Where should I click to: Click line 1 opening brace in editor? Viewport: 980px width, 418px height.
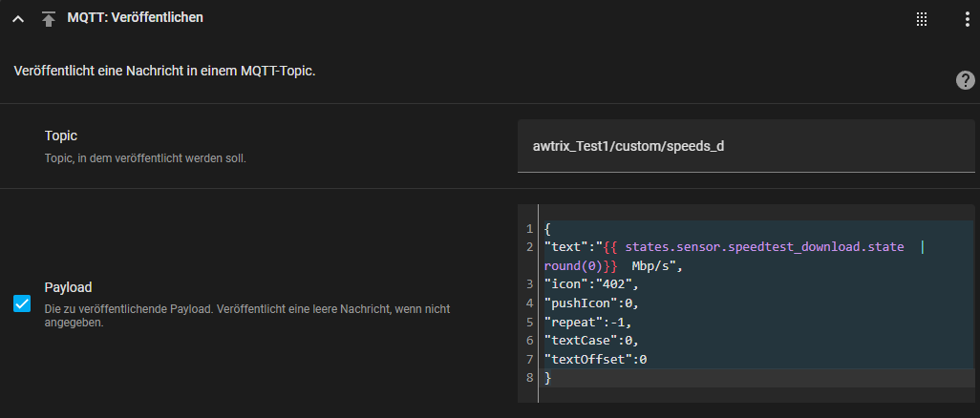click(x=547, y=228)
